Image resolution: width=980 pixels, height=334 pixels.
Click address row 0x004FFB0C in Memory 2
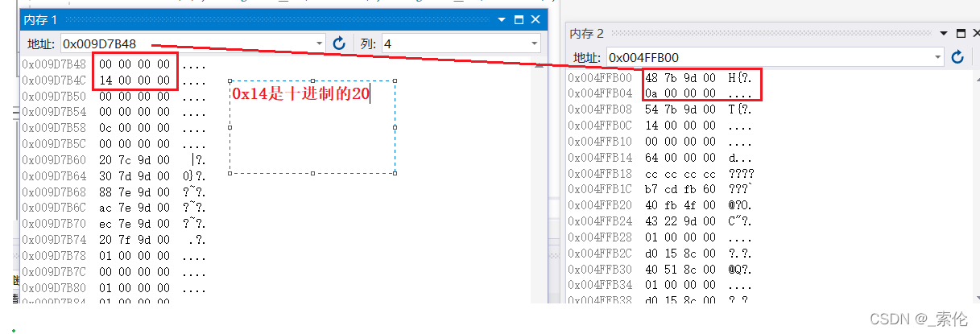point(660,126)
